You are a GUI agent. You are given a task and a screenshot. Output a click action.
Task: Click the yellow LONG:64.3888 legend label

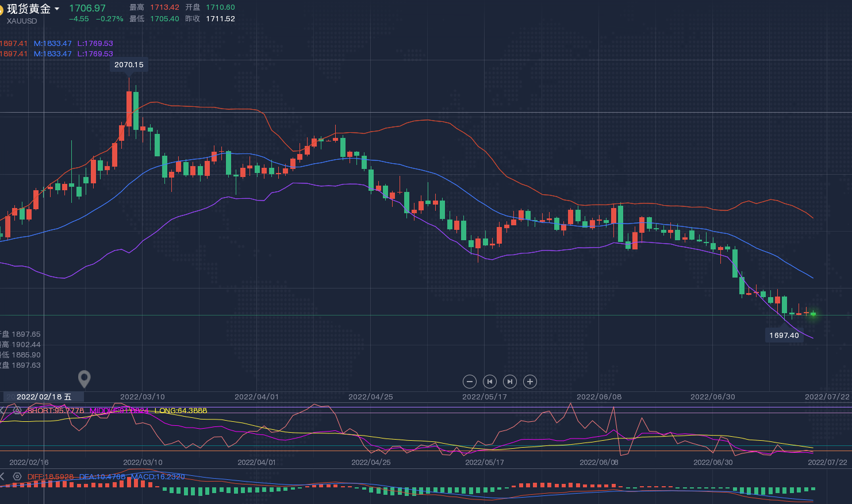pos(181,410)
